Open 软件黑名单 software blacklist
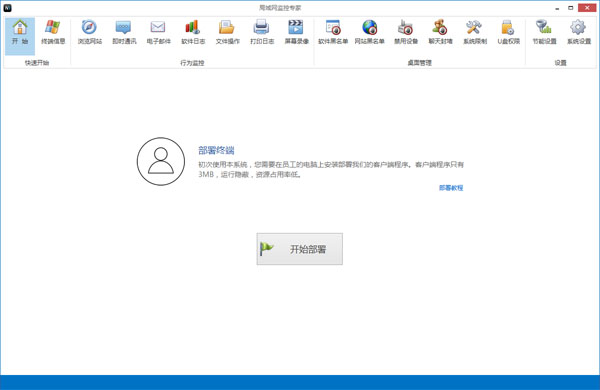The height and width of the screenshot is (390, 600). [333, 32]
